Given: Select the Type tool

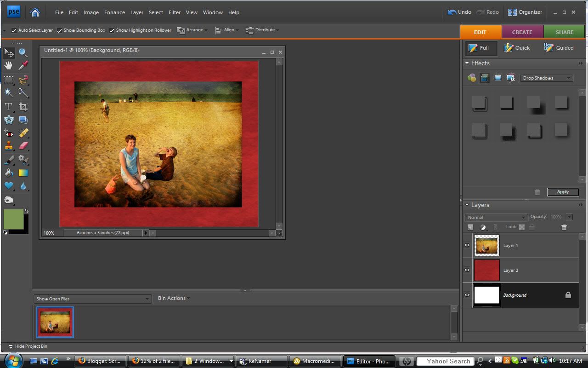Looking at the screenshot, I should [x=9, y=107].
